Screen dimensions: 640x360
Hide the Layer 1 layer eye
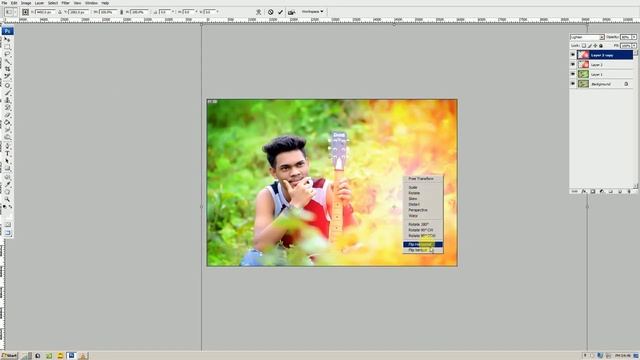click(x=573, y=74)
